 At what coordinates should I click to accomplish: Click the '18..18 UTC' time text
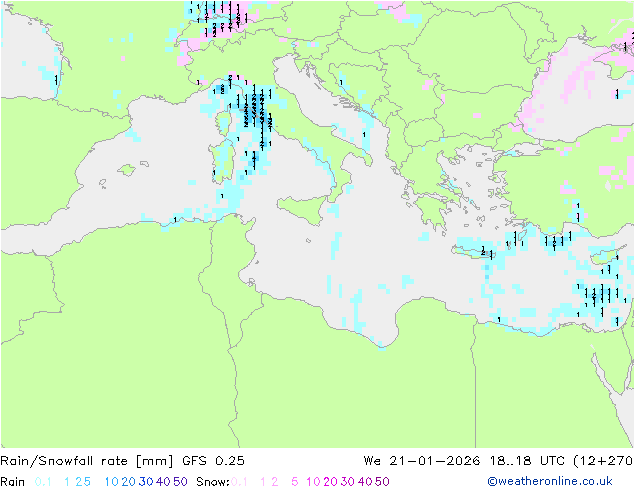(x=527, y=461)
